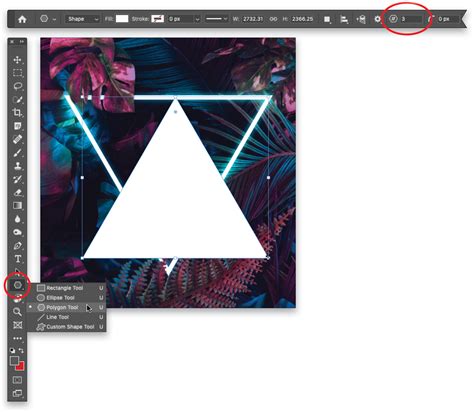Viewport: 474px width, 412px height.
Task: Choose Custom Shape Tool from the flyout
Action: click(x=67, y=327)
